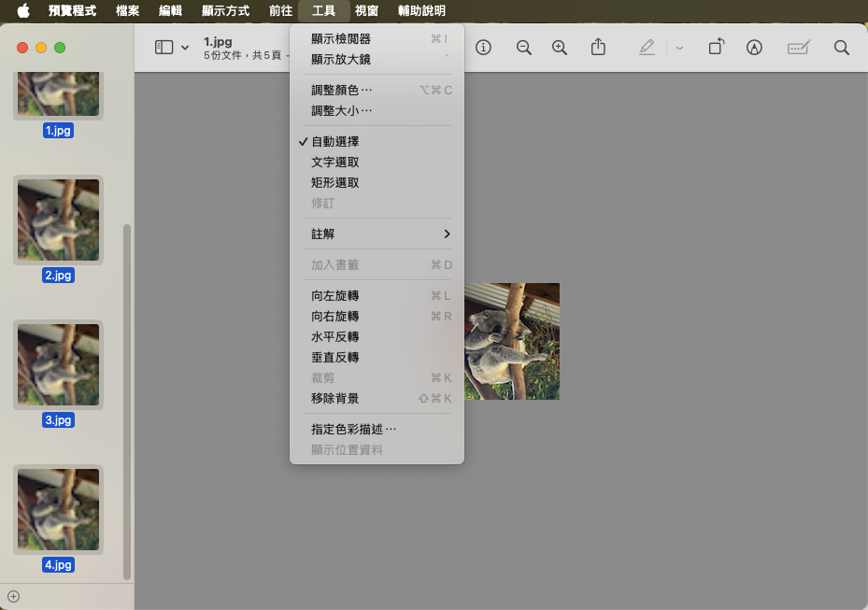Screen dimensions: 868x610
Task: Open the 檔案 menu in menu bar
Action: click(x=127, y=11)
